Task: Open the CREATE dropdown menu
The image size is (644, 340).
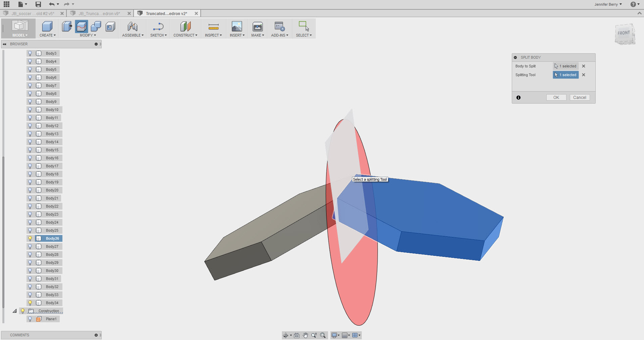Action: tap(47, 35)
